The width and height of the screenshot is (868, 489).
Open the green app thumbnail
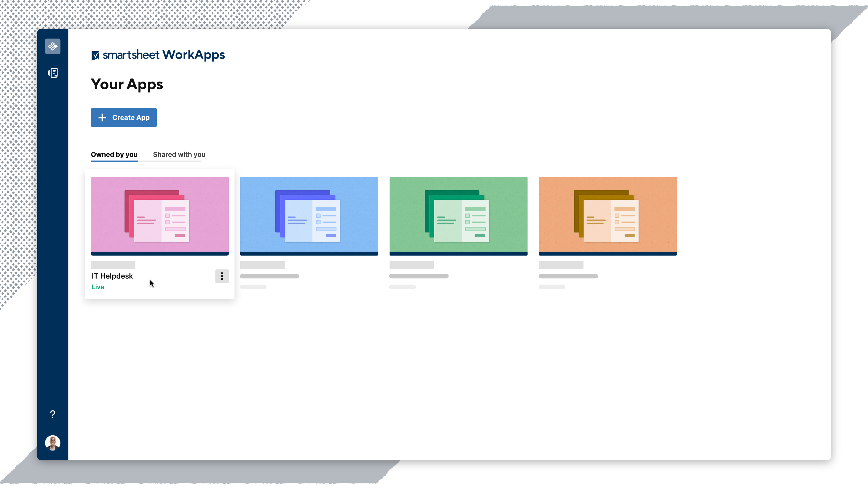[x=458, y=215]
